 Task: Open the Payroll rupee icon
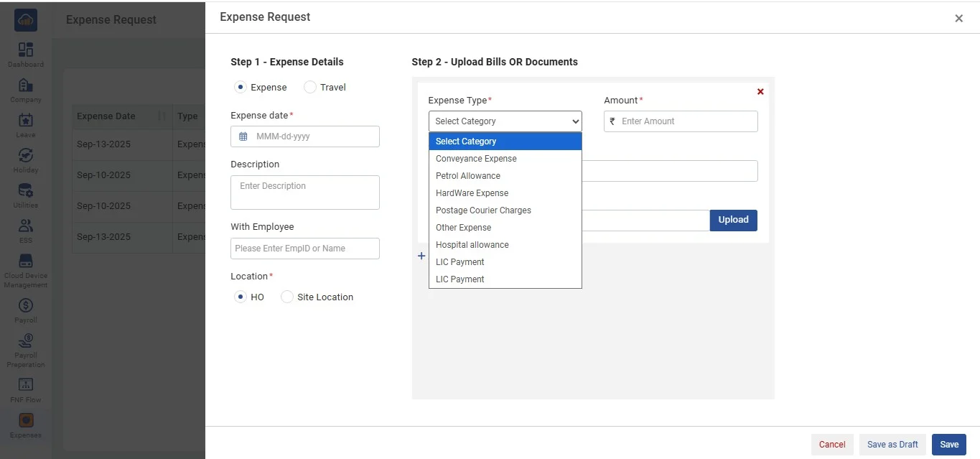tap(26, 306)
